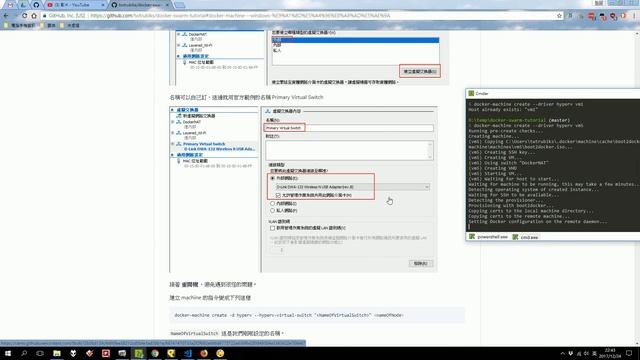The height and width of the screenshot is (360, 640).
Task: Switch to powershell.exe tab in Cmder
Action: click(489, 237)
